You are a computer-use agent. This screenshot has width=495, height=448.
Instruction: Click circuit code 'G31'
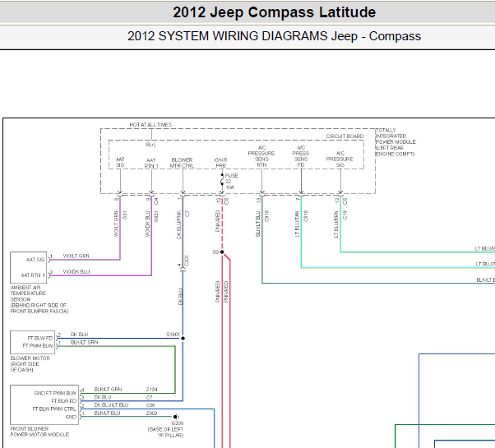[124, 215]
